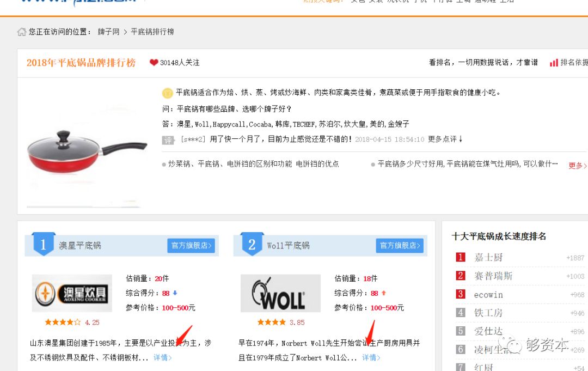
Task: Click the red 更多 link
Action: pyautogui.click(x=578, y=166)
